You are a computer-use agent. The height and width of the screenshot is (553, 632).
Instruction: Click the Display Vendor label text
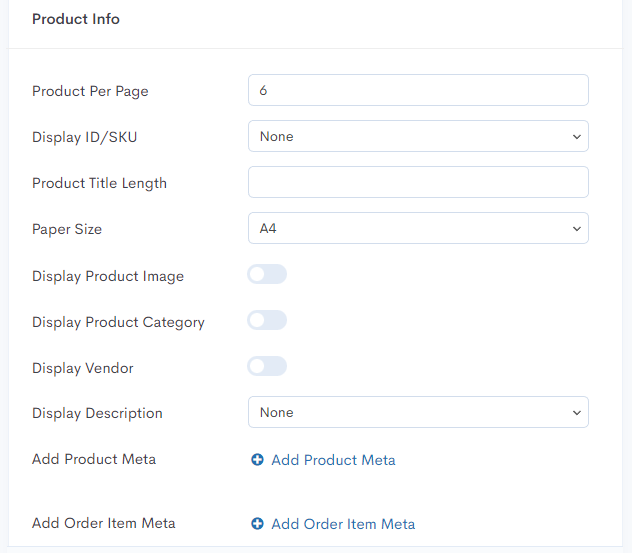pos(83,368)
